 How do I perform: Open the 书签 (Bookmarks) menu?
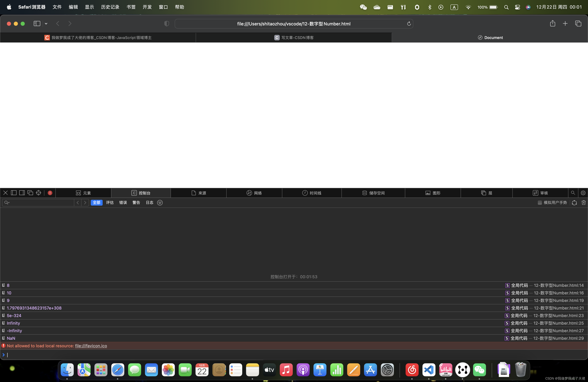pyautogui.click(x=131, y=7)
